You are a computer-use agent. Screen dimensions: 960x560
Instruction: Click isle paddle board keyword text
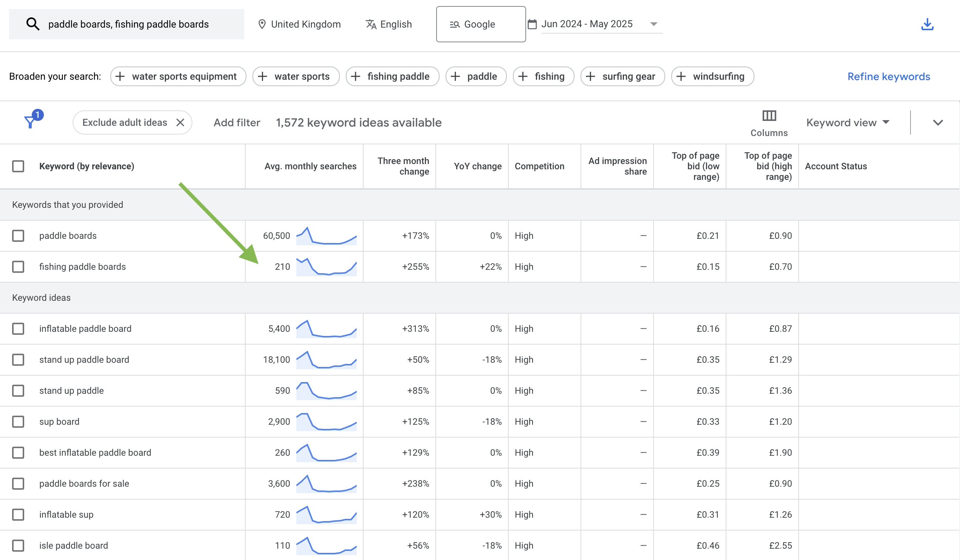click(x=74, y=546)
